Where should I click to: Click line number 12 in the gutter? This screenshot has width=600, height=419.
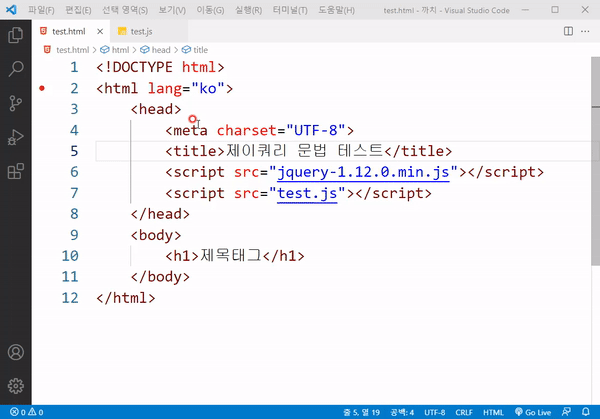click(x=70, y=298)
